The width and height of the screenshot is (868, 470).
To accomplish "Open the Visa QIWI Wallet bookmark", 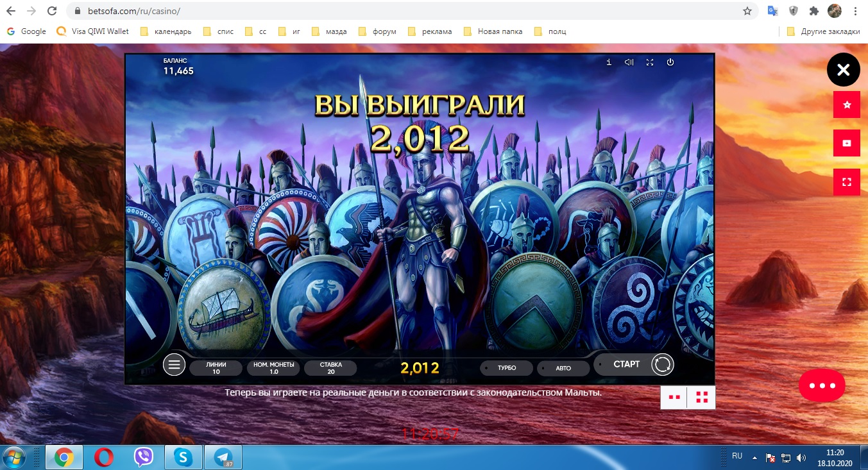I will (93, 31).
